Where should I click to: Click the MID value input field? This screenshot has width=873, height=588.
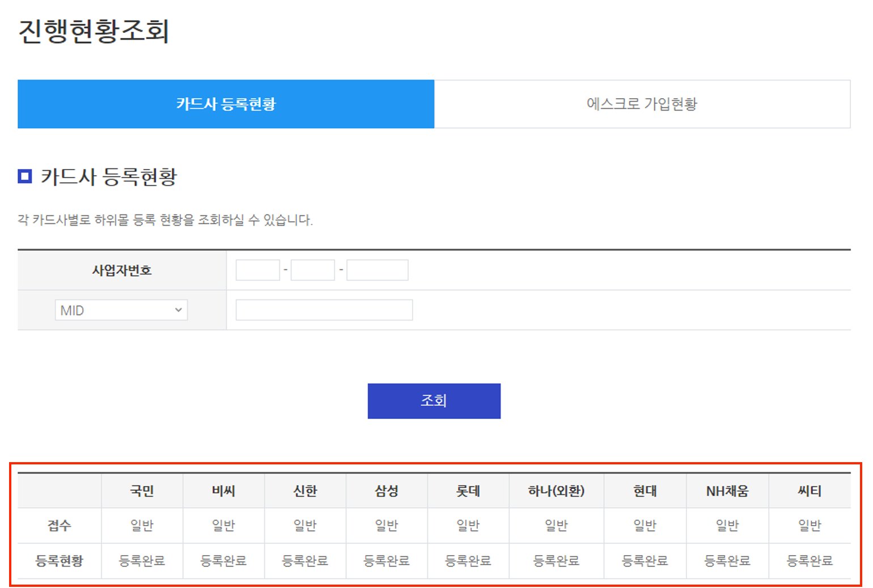pos(324,310)
